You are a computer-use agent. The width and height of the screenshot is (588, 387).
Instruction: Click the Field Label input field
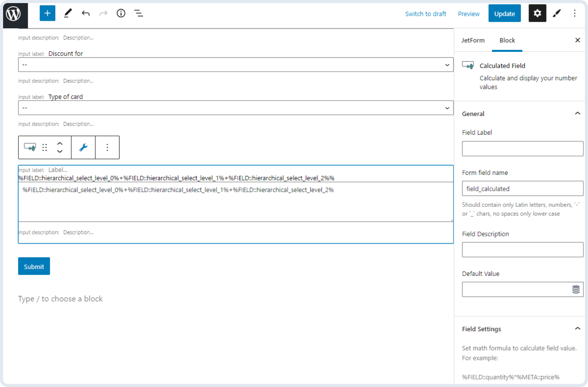coord(522,149)
